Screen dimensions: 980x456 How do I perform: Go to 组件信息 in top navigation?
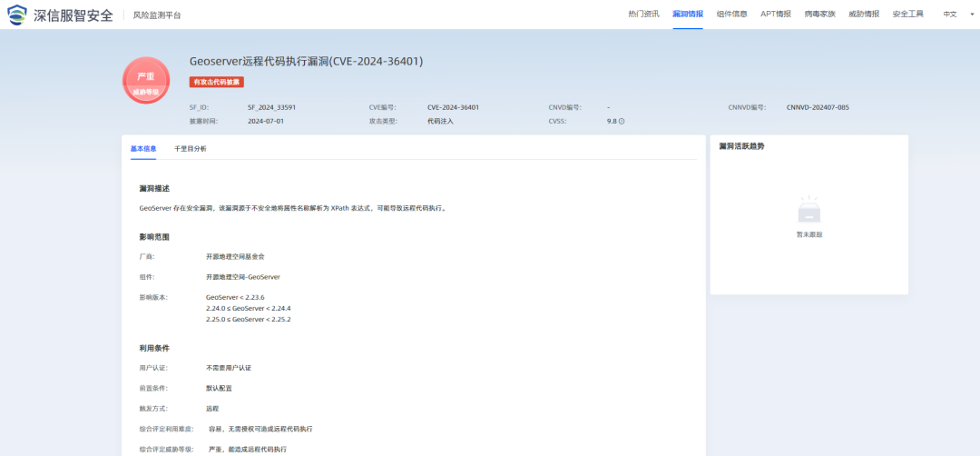(731, 14)
